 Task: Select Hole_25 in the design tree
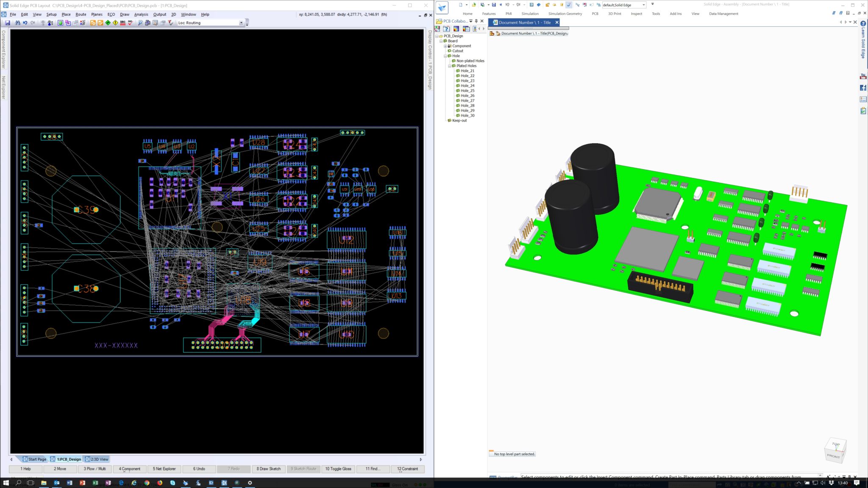[467, 90]
